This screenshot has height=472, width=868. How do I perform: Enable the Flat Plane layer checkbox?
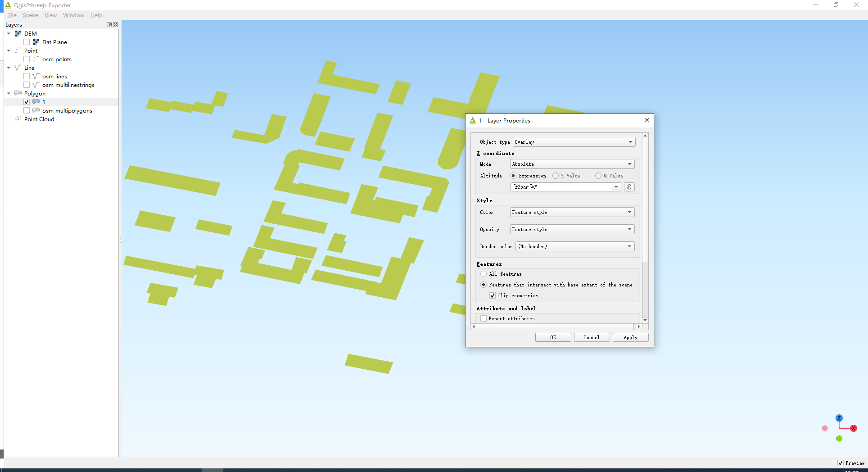[27, 42]
